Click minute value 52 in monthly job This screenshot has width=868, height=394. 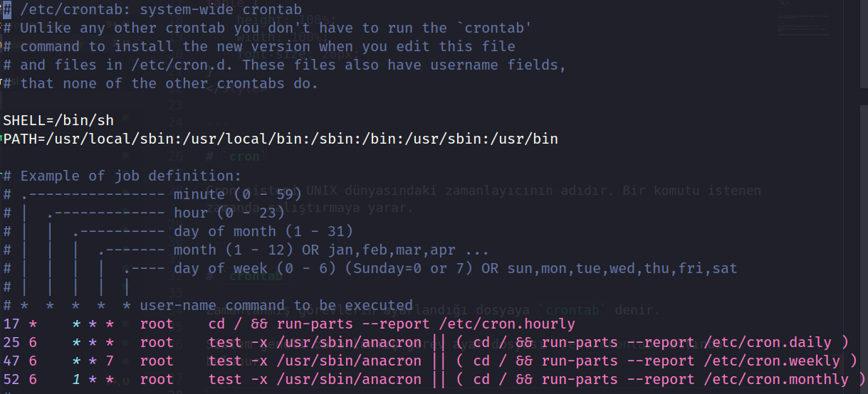point(11,379)
